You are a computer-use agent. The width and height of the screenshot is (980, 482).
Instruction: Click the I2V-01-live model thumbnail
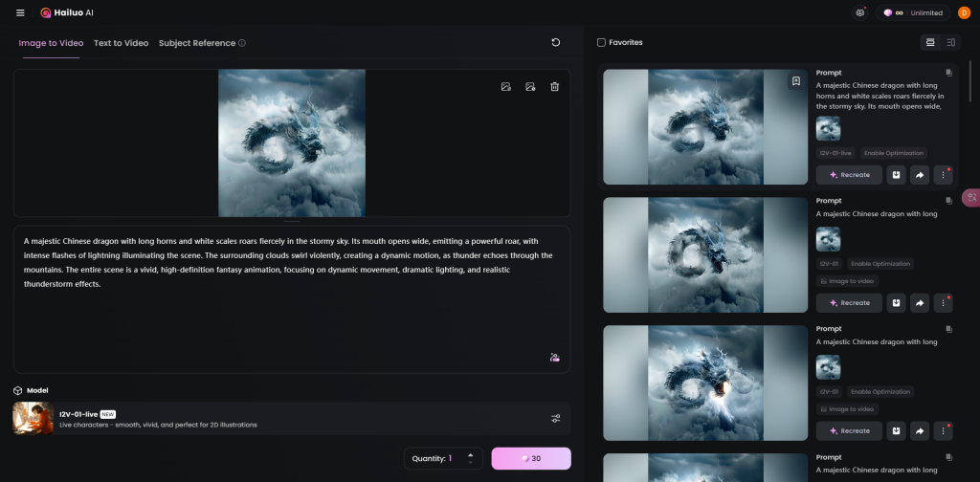click(x=33, y=418)
